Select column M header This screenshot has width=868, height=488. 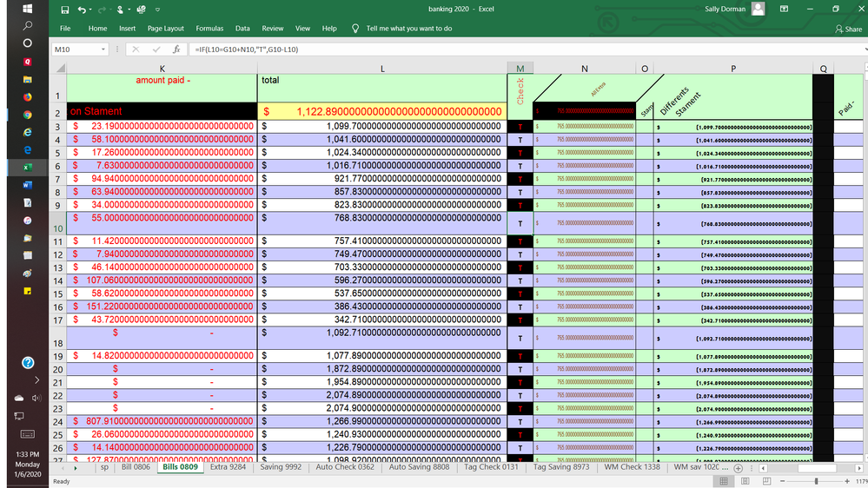tap(520, 69)
